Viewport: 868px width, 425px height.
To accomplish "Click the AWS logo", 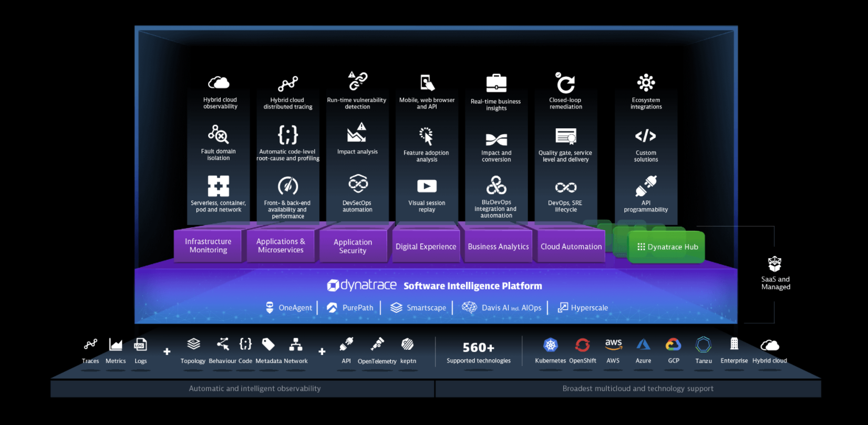I will click(613, 344).
